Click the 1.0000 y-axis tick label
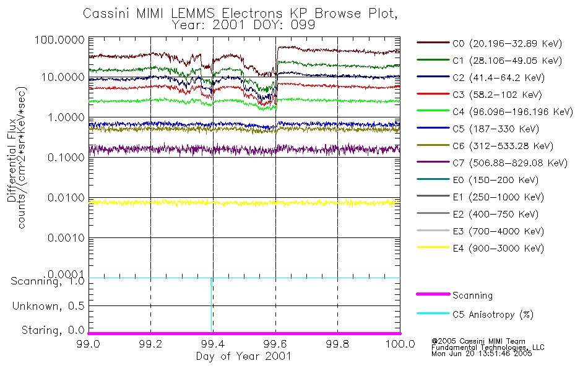 [66, 117]
